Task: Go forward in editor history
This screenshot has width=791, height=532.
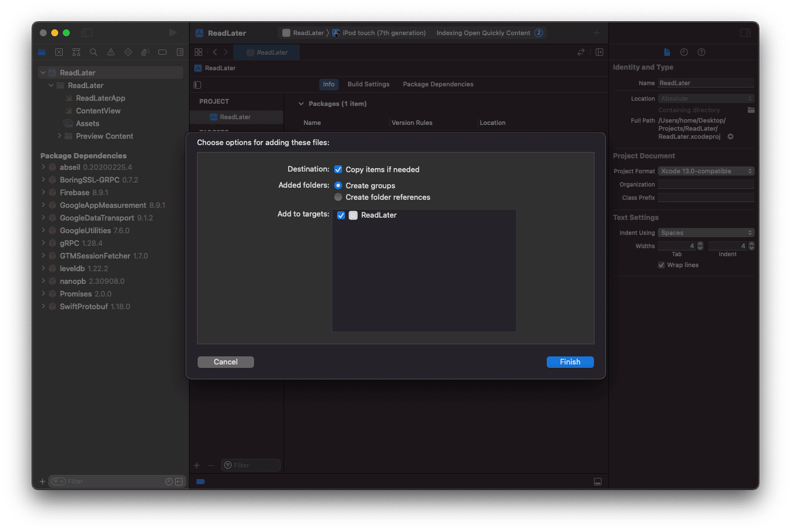Action: coord(226,52)
